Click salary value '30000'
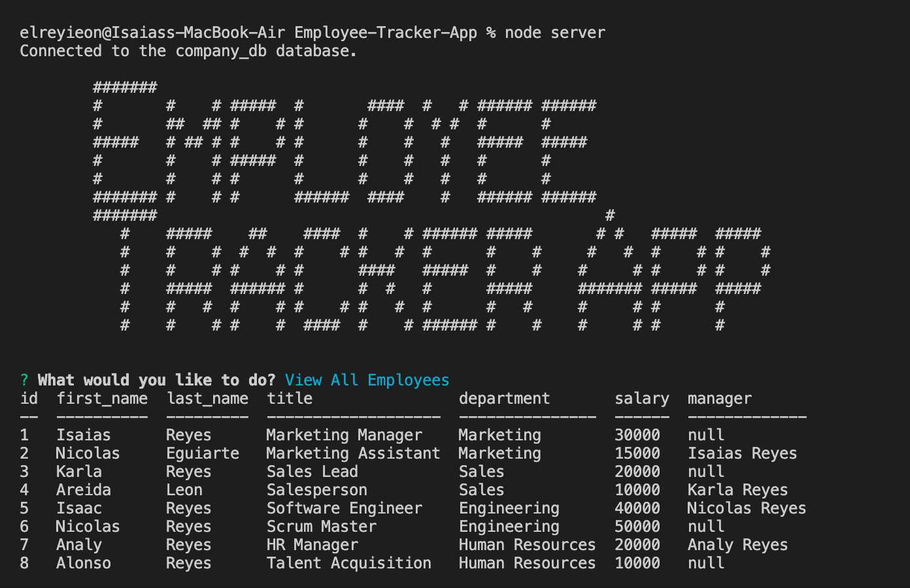 tap(637, 435)
